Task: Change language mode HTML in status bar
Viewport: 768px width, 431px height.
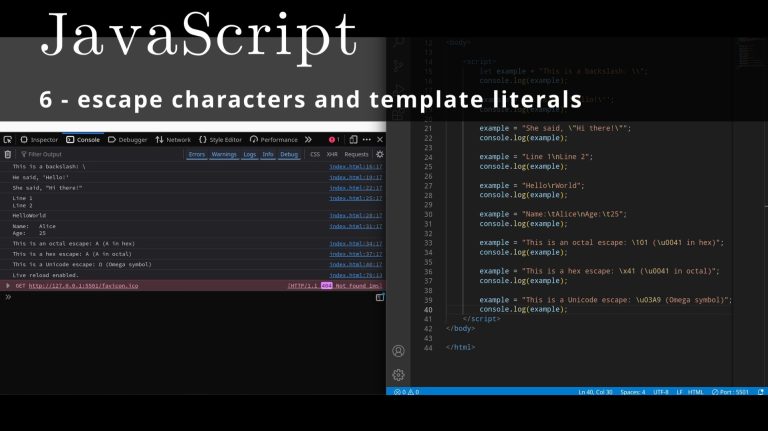Action: coord(696,392)
